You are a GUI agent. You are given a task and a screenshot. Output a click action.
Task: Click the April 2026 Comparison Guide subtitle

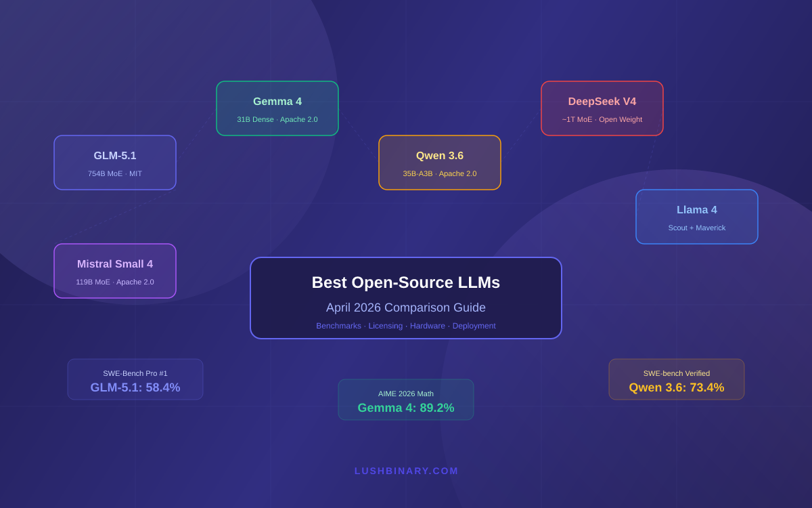[405, 308]
